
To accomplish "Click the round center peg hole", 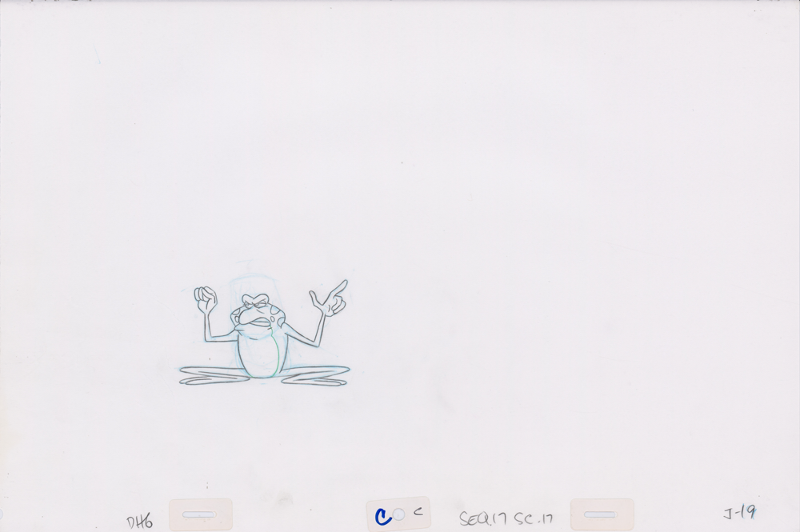I will [399, 515].
